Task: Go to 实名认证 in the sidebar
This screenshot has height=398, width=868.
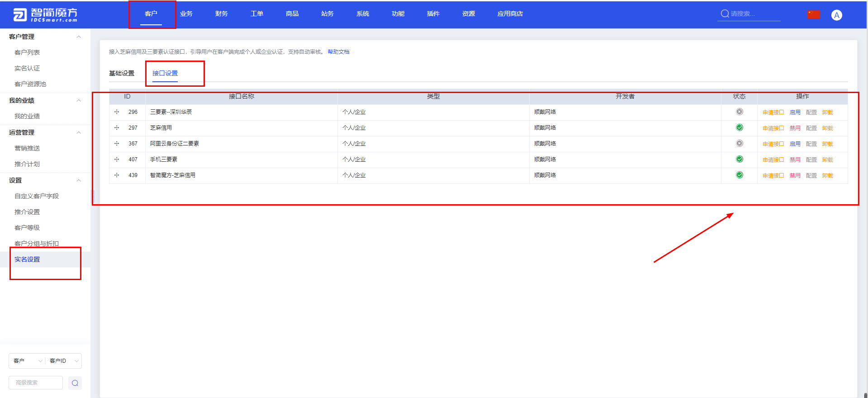Action: pos(27,68)
